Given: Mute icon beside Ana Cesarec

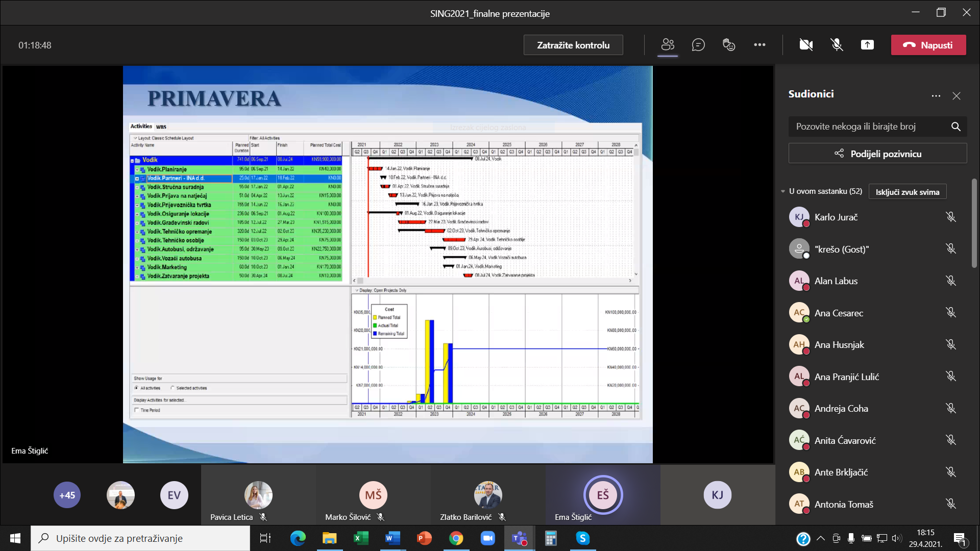Looking at the screenshot, I should click(x=950, y=313).
